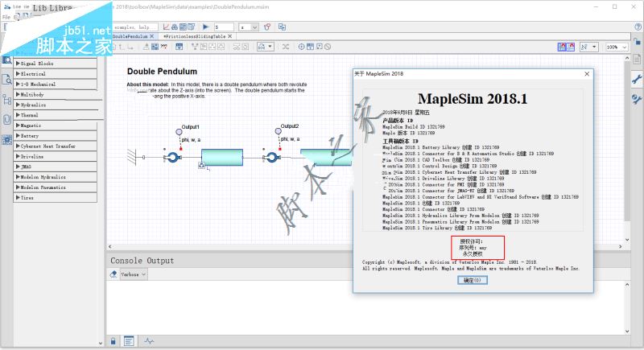This screenshot has height=350, width=644.
Task: Close the DoublePendulum tab
Action: click(152, 36)
